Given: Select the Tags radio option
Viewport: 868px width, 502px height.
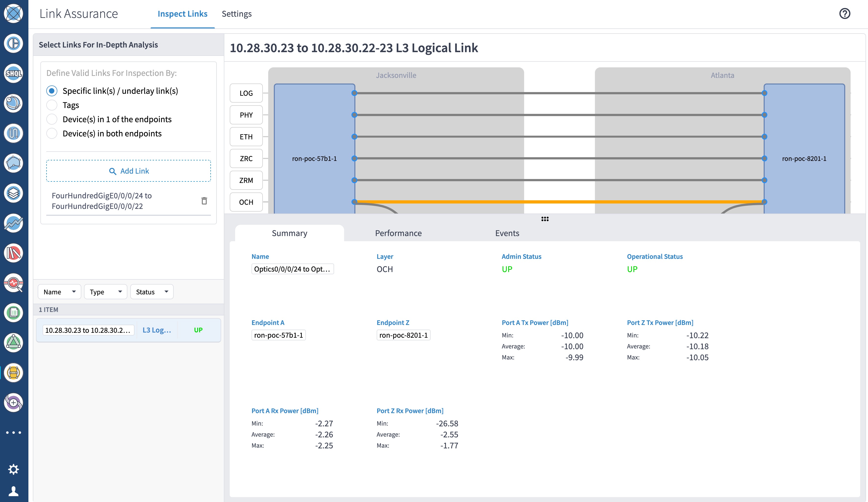Looking at the screenshot, I should pos(52,105).
